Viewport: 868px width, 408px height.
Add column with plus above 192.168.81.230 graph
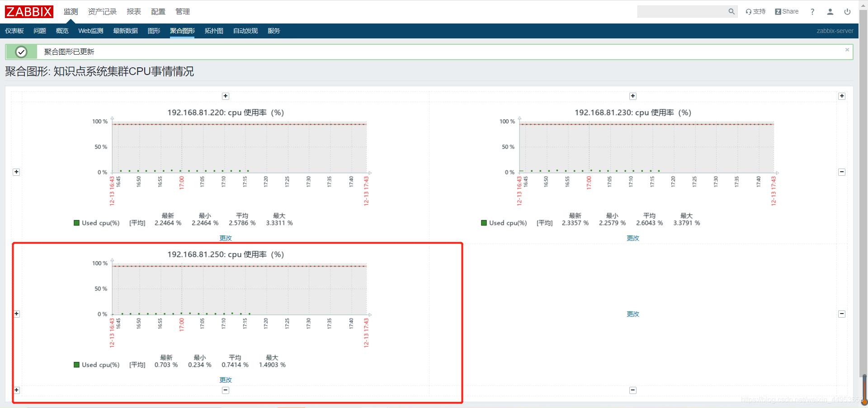tap(633, 96)
